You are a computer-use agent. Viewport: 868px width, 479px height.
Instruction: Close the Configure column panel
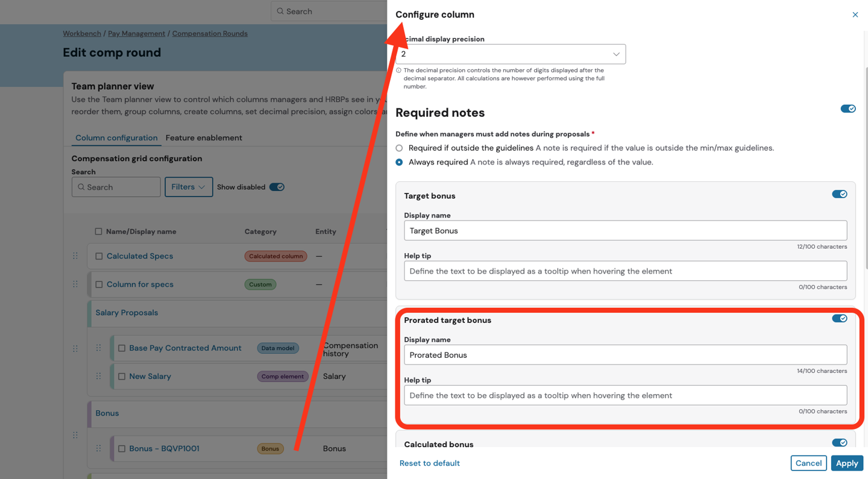tap(855, 14)
